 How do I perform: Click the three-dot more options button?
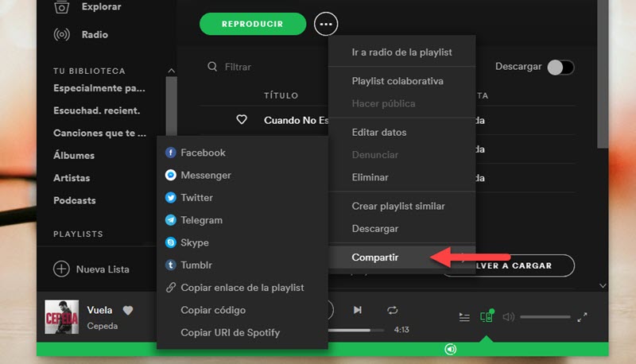point(325,24)
